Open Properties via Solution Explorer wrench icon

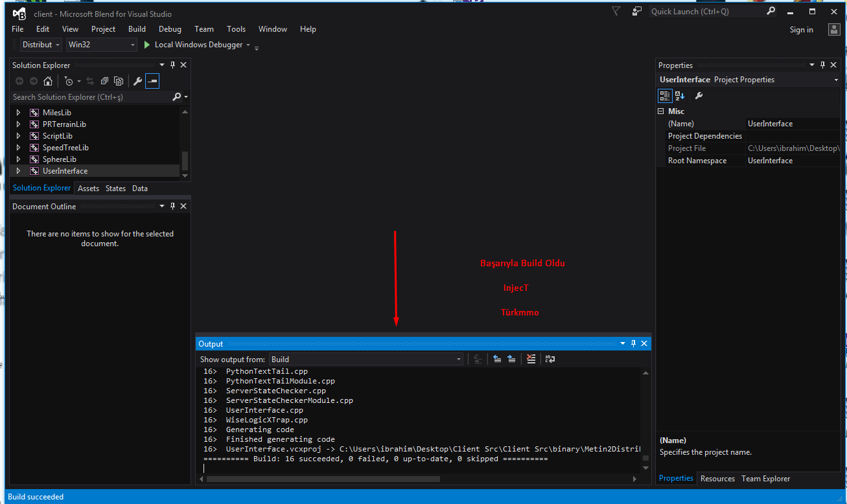pyautogui.click(x=137, y=81)
